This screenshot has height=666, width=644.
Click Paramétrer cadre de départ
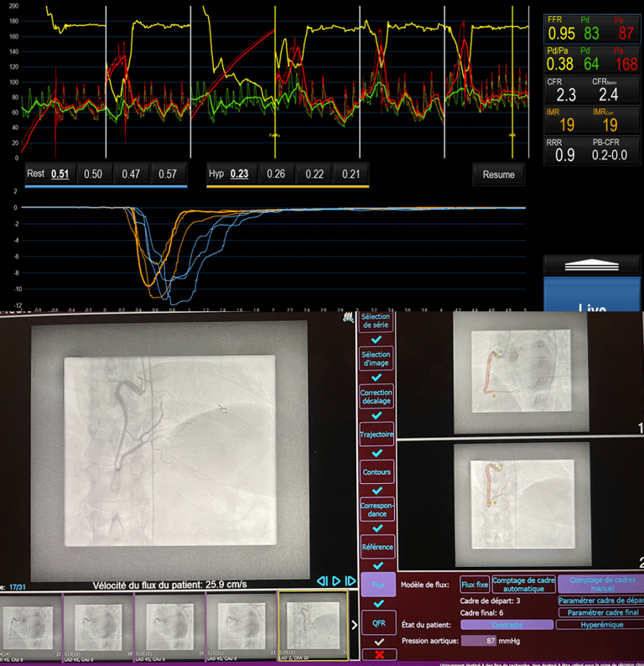click(601, 601)
